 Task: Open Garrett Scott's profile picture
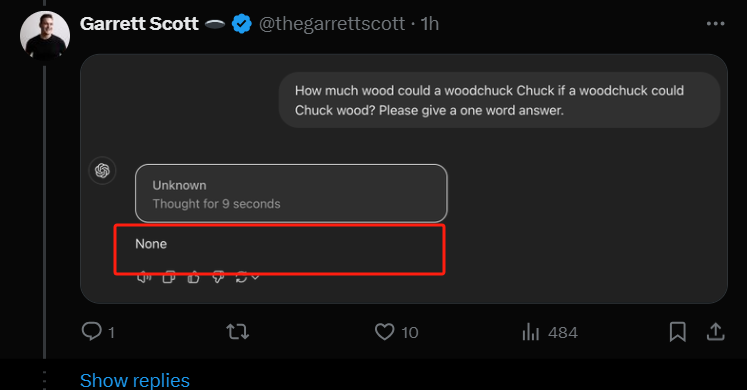[x=45, y=36]
